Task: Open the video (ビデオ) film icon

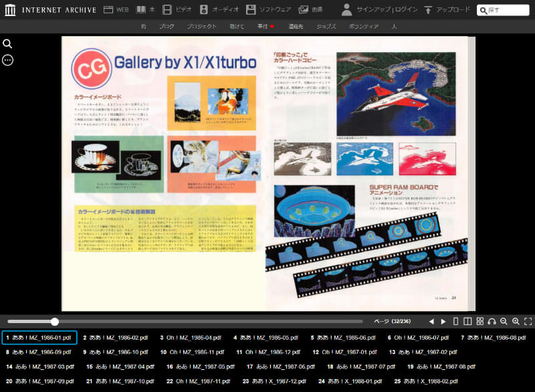Action: click(x=167, y=9)
